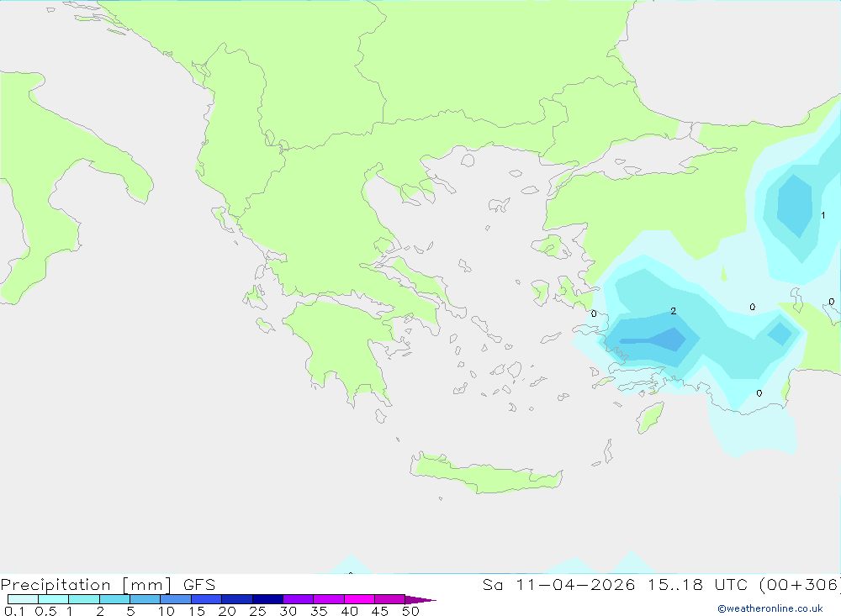
Task: Pick the 10–15 mm legend color swatch
Action: [176, 599]
